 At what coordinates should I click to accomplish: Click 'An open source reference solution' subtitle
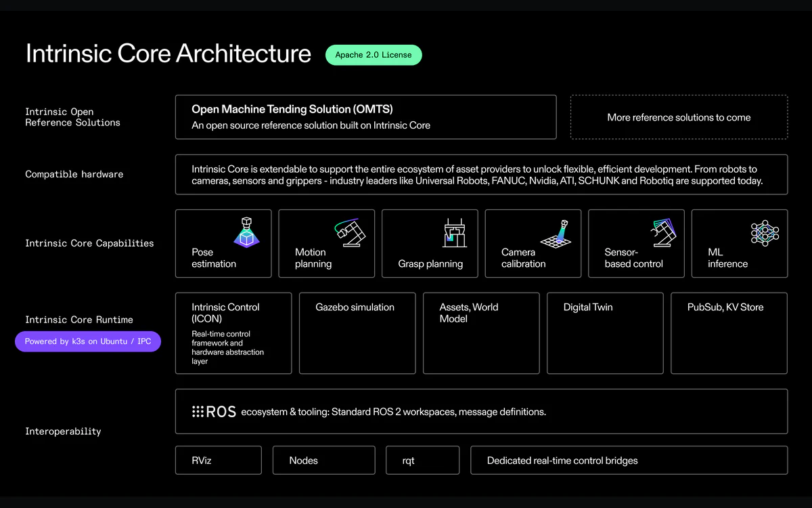(311, 125)
